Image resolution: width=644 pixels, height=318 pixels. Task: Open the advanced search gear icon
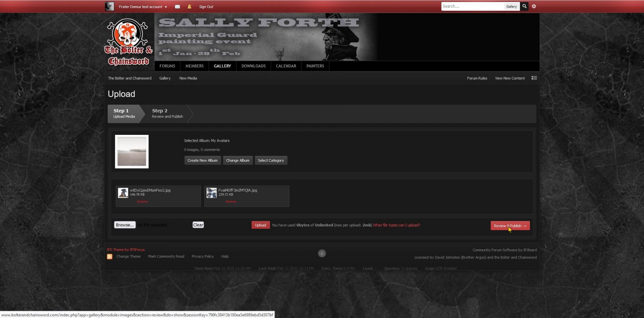[x=534, y=6]
